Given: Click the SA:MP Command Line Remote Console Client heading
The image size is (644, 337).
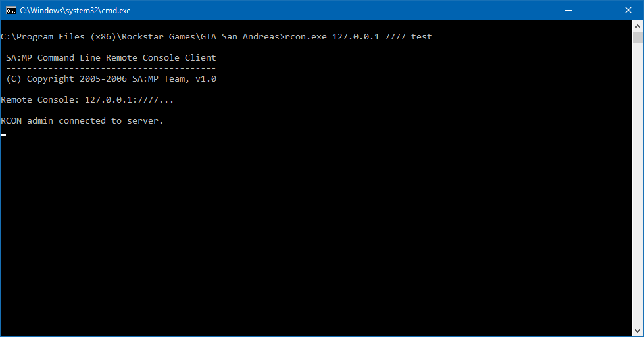Looking at the screenshot, I should pyautogui.click(x=111, y=57).
